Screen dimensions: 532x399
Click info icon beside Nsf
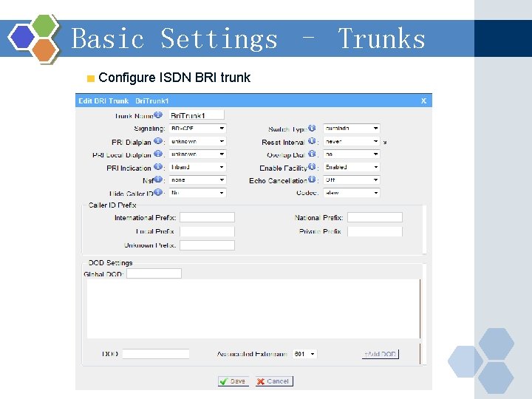(158, 179)
